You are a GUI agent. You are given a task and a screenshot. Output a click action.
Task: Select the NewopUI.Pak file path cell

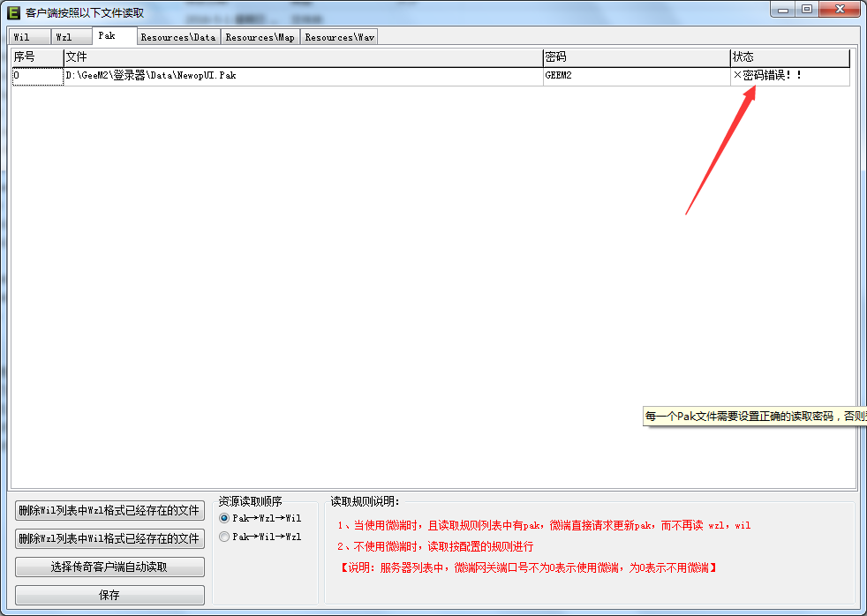304,76
